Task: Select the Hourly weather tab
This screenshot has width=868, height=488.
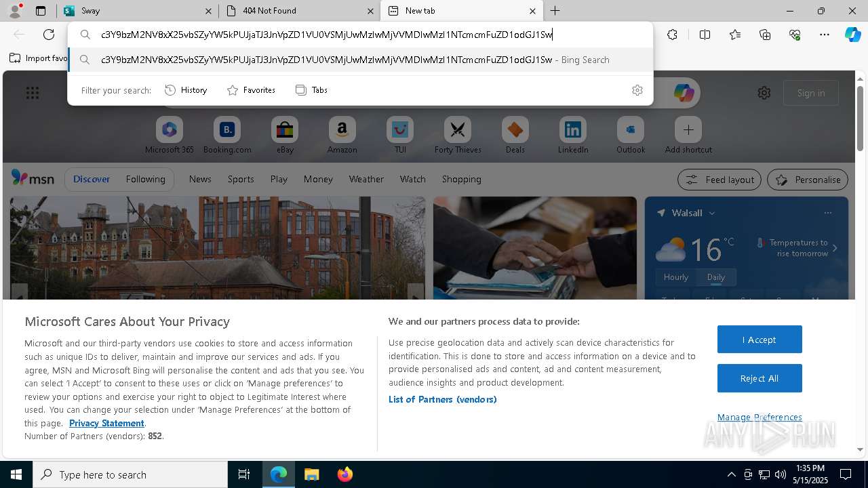Action: pos(676,277)
